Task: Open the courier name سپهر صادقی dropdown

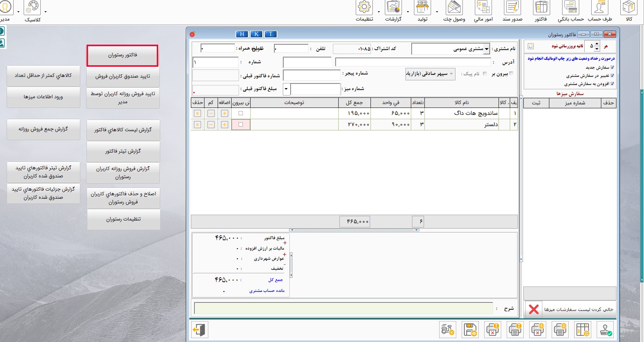Action: click(452, 74)
